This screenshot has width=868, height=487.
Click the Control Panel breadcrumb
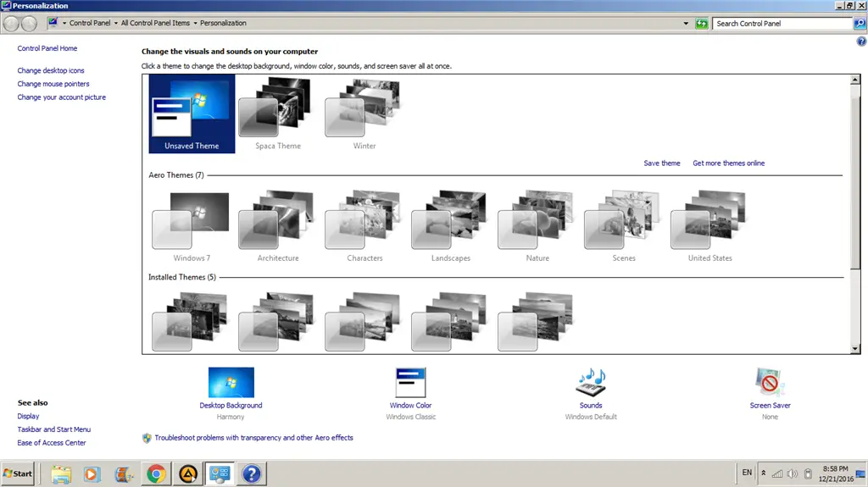click(90, 23)
